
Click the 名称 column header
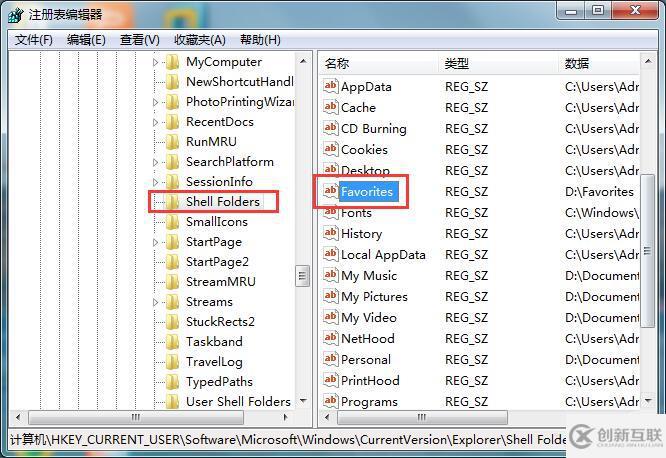[337, 63]
